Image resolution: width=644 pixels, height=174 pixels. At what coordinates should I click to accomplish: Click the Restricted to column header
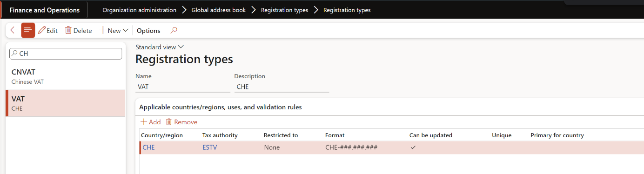[x=281, y=135]
